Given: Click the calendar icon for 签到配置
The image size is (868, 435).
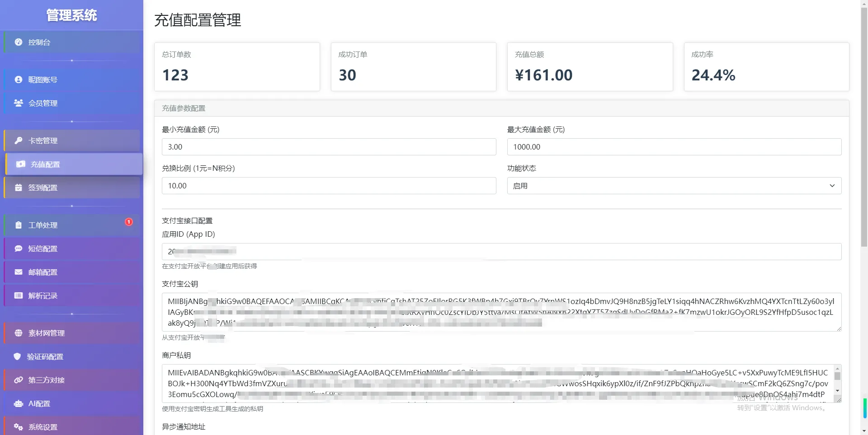Looking at the screenshot, I should click(19, 187).
